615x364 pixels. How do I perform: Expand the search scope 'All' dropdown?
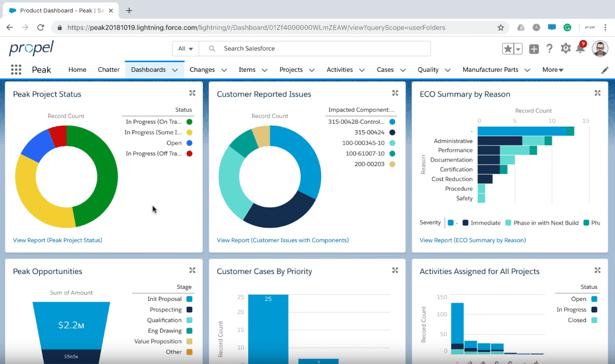click(186, 48)
